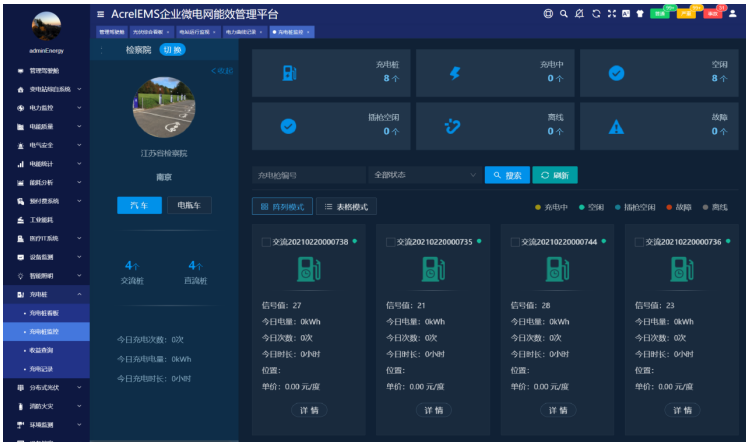
Task: Expand the 变电站综自系统 sidebar menu
Action: pos(47,89)
